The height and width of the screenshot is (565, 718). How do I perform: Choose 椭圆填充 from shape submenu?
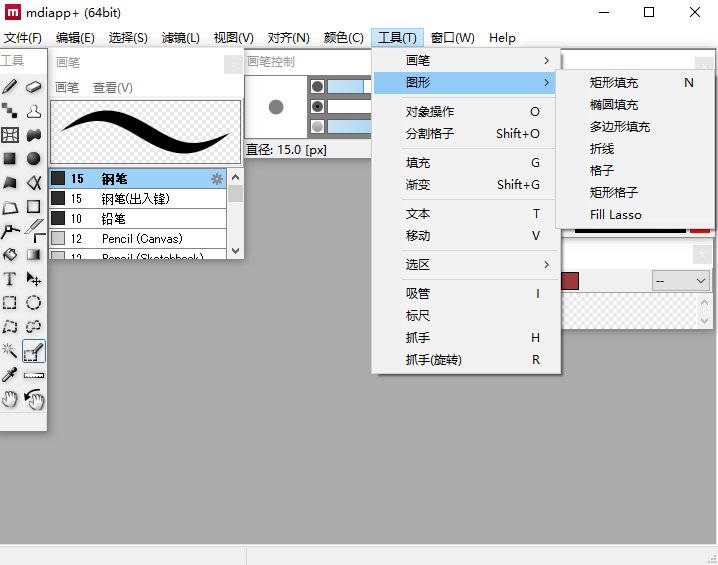click(x=636, y=105)
